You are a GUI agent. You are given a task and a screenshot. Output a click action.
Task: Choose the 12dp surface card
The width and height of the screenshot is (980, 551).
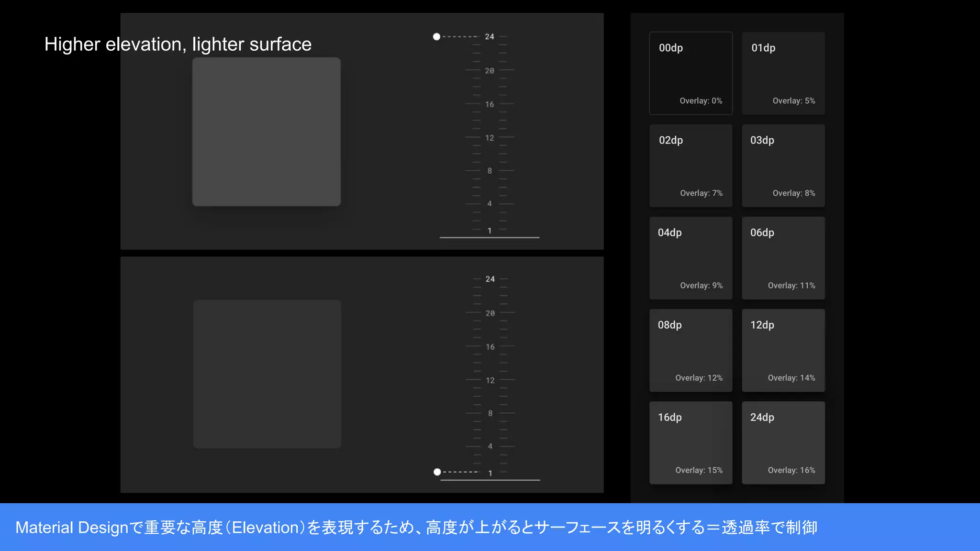(x=783, y=350)
